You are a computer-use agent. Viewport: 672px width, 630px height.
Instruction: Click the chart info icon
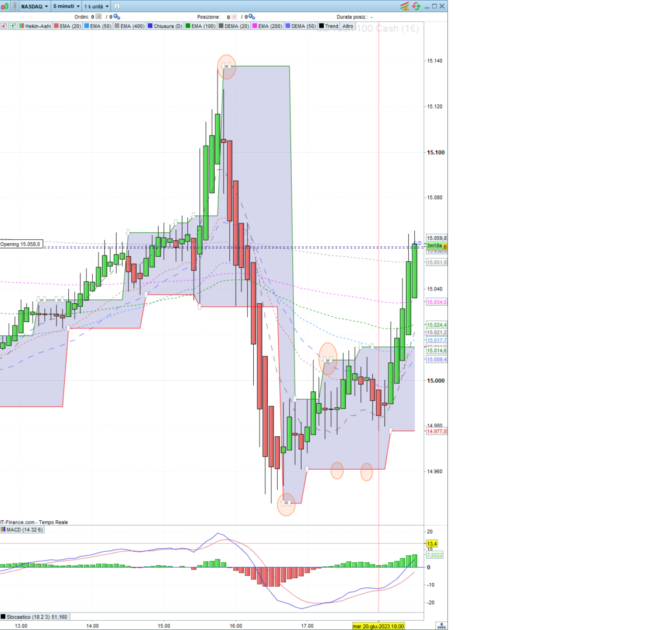tap(117, 6)
